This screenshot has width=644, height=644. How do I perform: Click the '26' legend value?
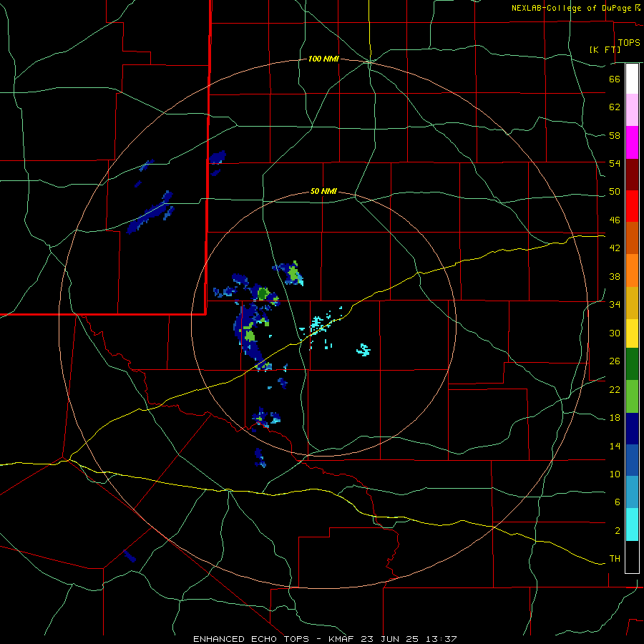(615, 361)
